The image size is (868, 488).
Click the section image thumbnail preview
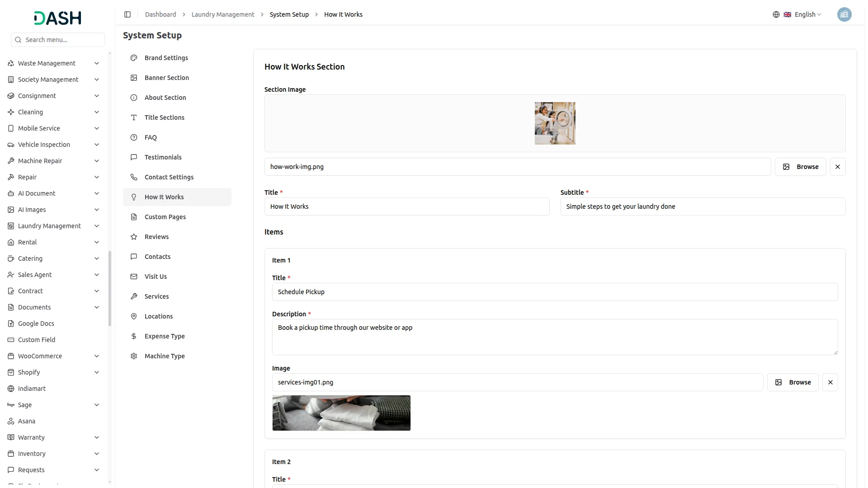click(555, 123)
